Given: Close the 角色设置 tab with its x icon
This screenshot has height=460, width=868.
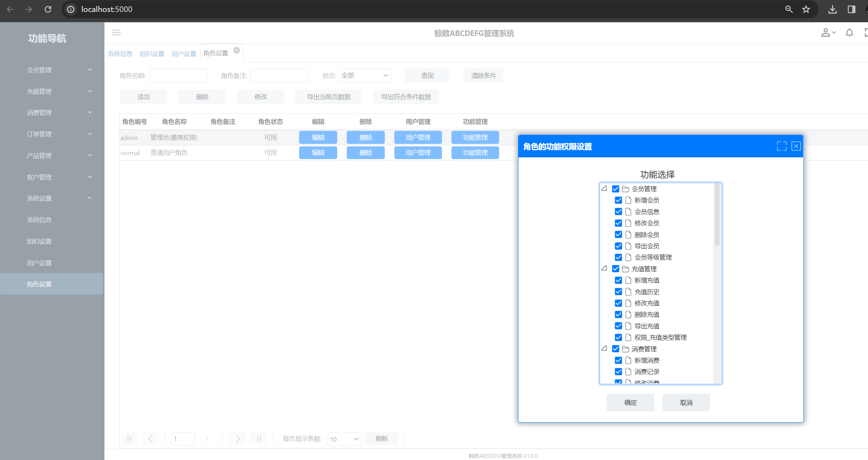Looking at the screenshot, I should tap(237, 50).
